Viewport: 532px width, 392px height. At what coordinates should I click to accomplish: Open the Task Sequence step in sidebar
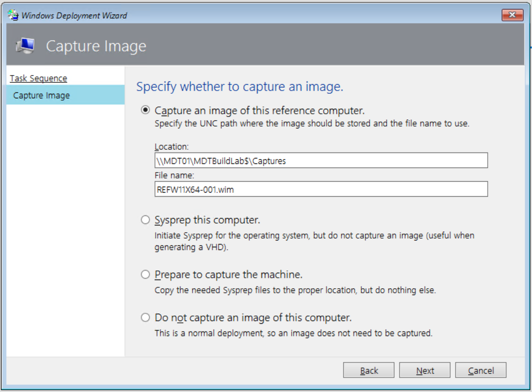38,78
